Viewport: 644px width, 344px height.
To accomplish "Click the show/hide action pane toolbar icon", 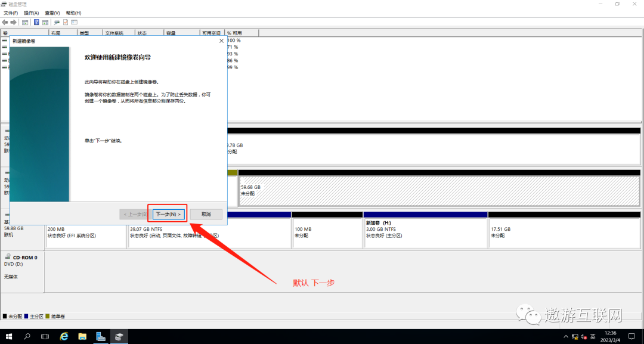I will pyautogui.click(x=45, y=22).
